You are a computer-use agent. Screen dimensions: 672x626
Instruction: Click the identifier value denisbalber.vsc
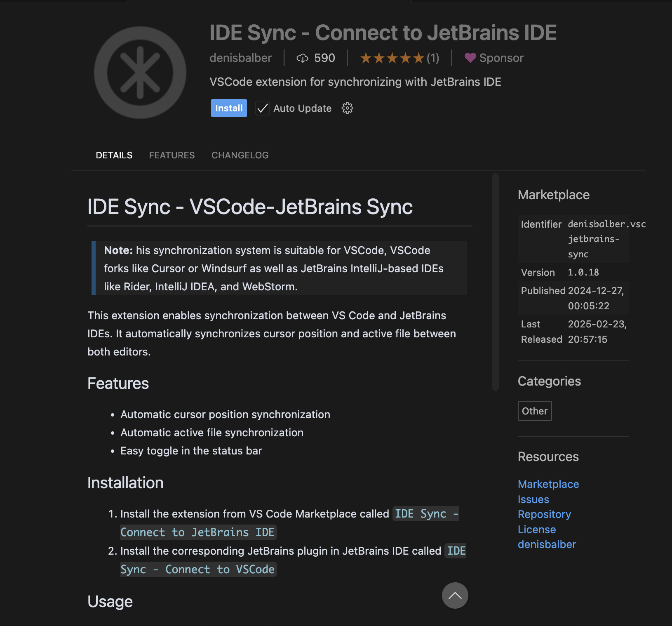[607, 224]
